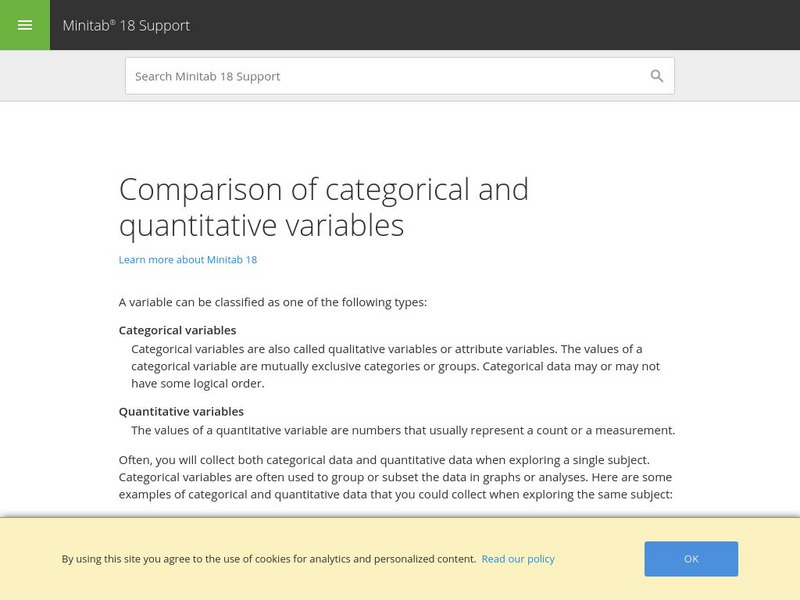Click the registered trademark symbol after Minitab
The width and height of the screenshot is (800, 600).
(113, 21)
